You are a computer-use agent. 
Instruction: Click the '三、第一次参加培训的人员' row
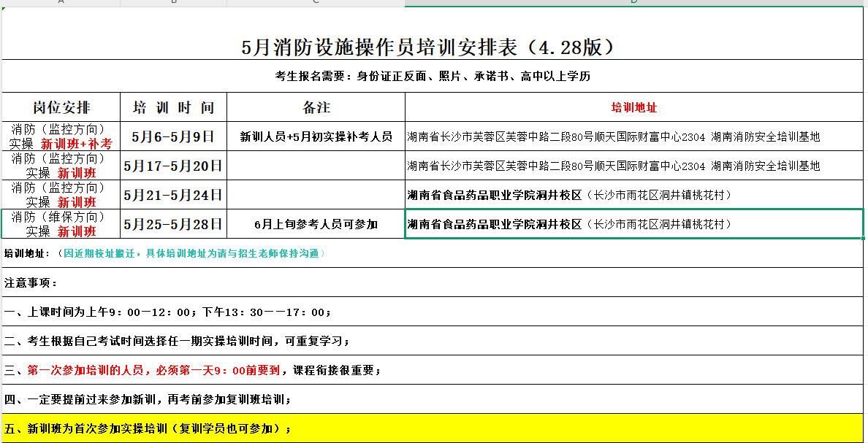click(x=433, y=370)
